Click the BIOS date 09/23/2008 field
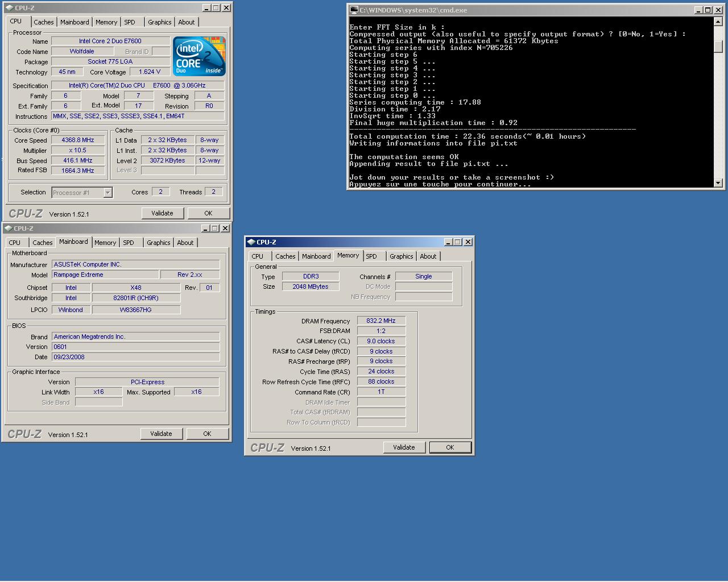 point(135,357)
